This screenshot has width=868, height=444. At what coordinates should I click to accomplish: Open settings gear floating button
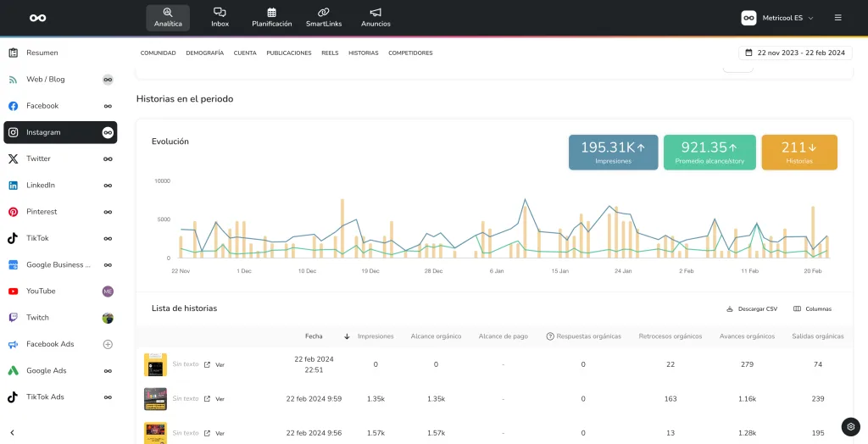pos(851,427)
